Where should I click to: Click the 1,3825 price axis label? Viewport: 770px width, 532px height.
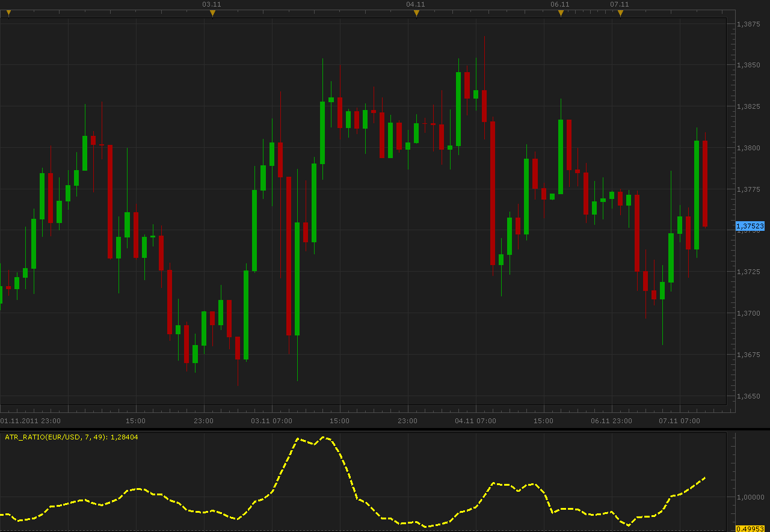click(749, 106)
